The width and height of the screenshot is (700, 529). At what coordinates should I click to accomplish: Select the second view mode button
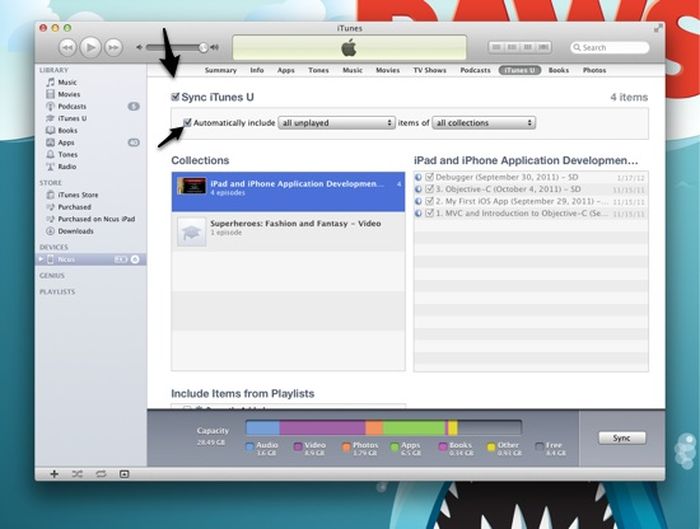tap(512, 47)
